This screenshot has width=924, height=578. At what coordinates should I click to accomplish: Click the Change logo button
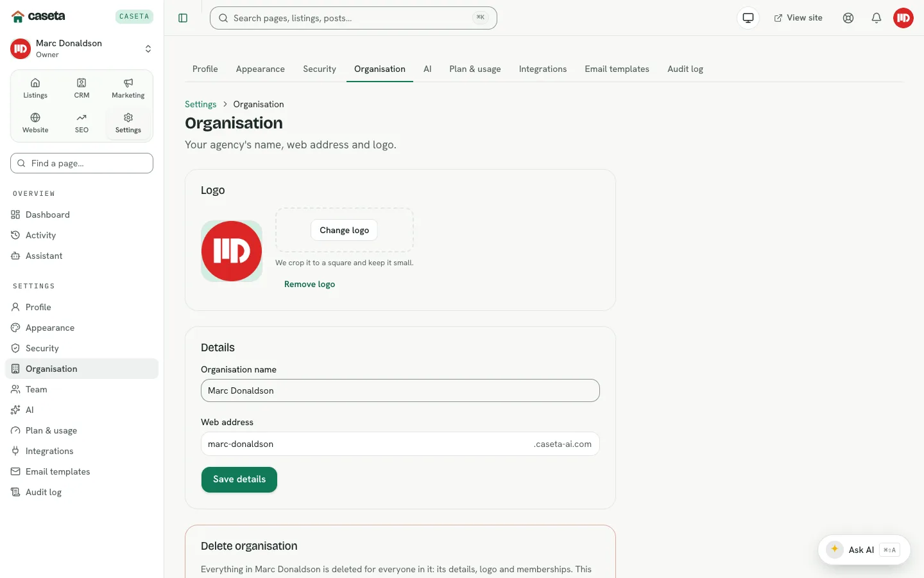coord(345,230)
